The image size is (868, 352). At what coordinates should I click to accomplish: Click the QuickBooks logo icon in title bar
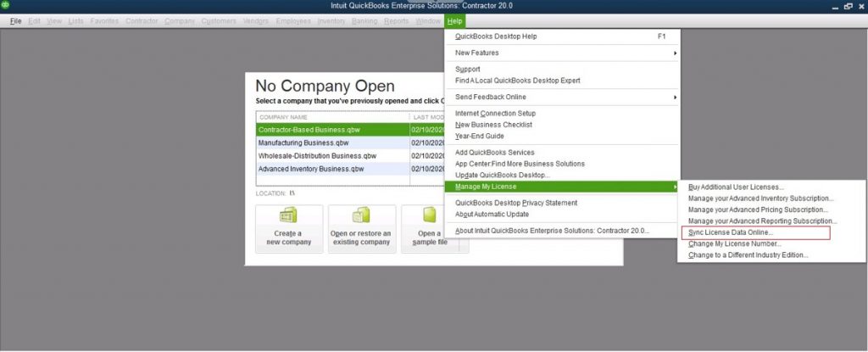(x=6, y=6)
